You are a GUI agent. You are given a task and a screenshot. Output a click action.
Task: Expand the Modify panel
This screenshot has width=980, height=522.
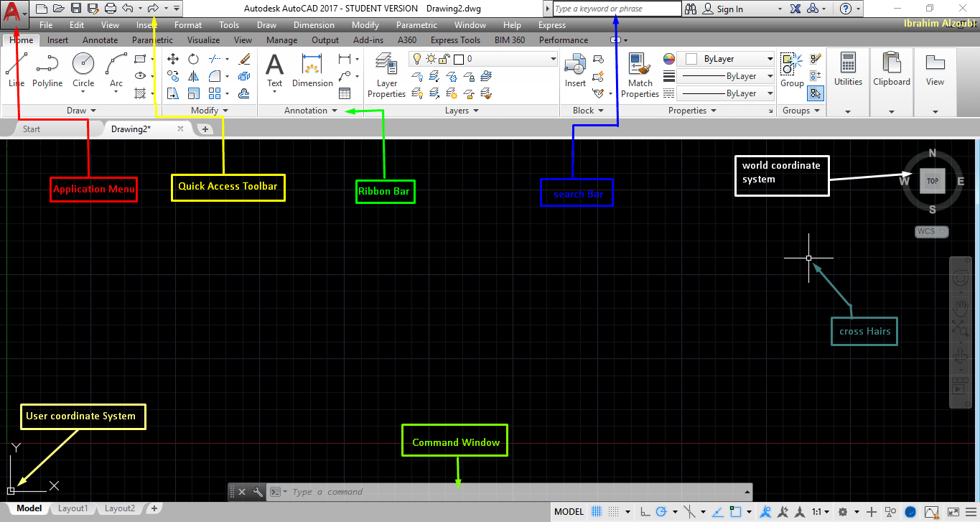(210, 111)
